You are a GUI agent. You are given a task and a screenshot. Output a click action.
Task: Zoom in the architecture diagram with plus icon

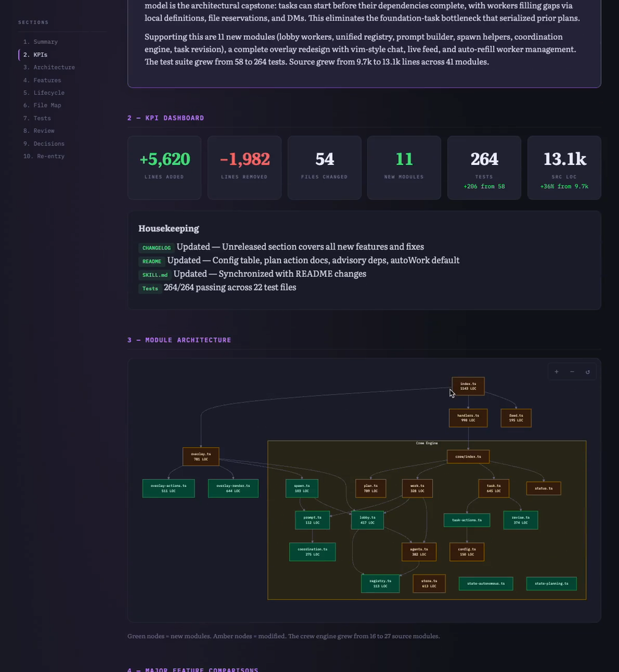click(557, 371)
